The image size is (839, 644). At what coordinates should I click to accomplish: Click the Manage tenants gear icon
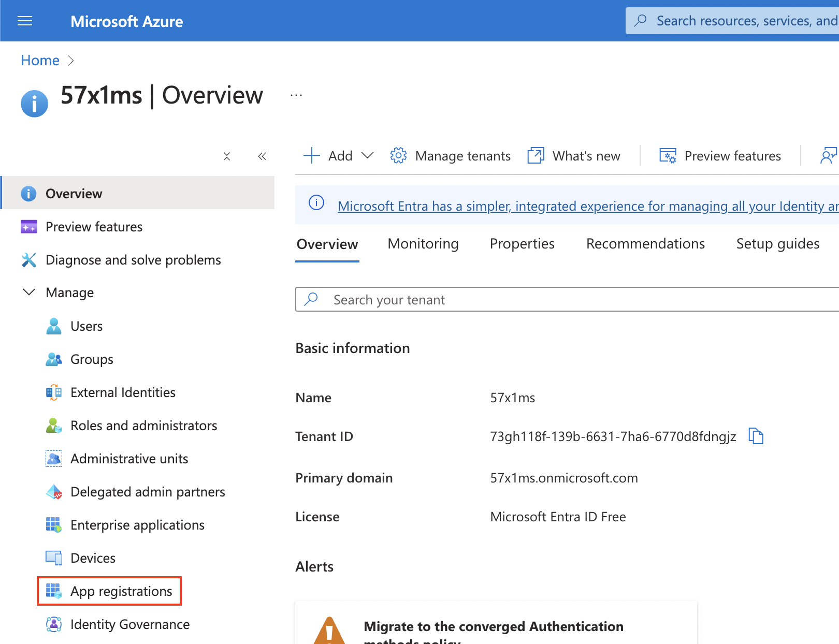pos(398,155)
